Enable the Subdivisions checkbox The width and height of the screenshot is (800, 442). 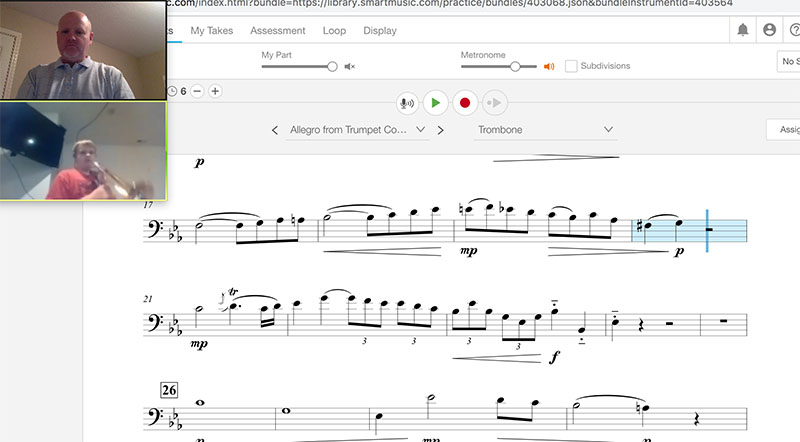571,66
